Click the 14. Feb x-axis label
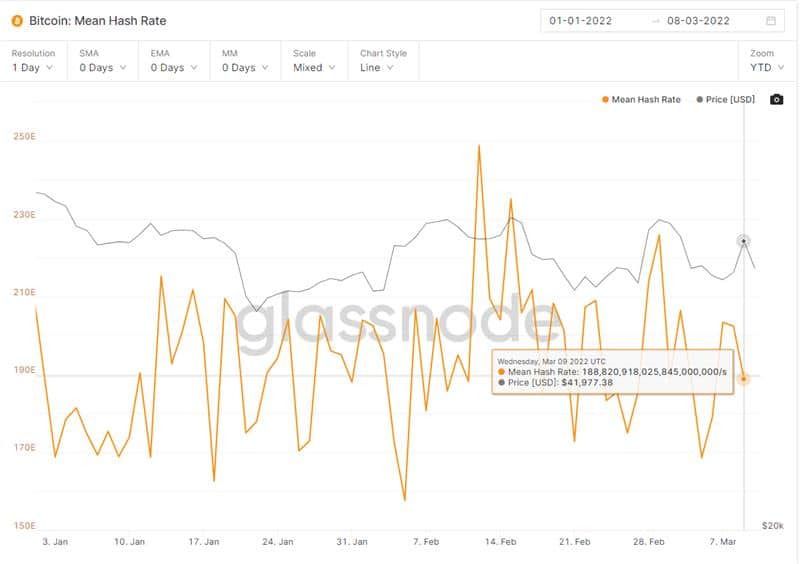800x564 pixels. tap(500, 542)
